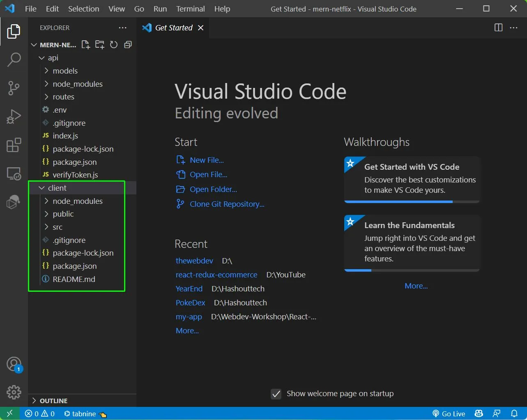Open Get Started with VS Code walkthrough

click(412, 179)
